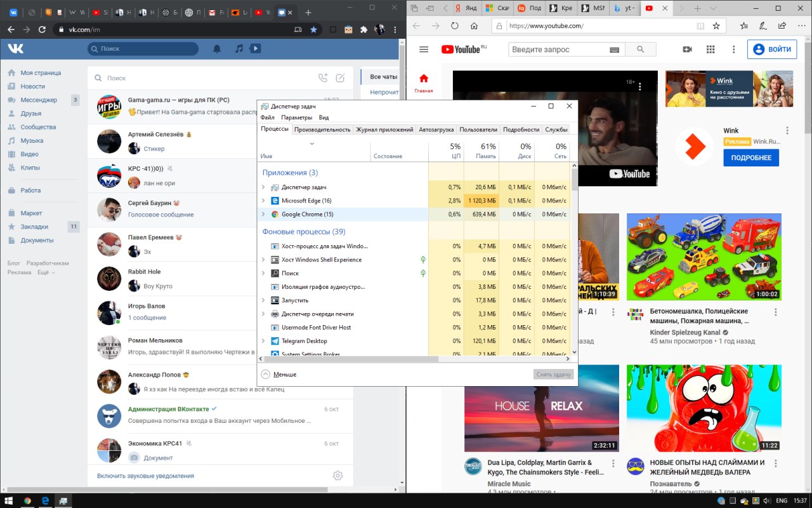Open Бетономешалка toy cars video thumbnail

pos(704,257)
